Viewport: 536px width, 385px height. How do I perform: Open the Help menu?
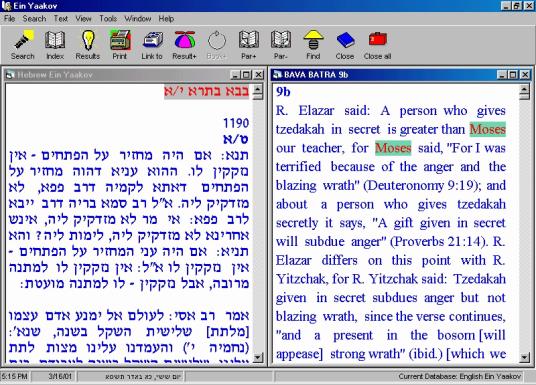pyautogui.click(x=166, y=18)
